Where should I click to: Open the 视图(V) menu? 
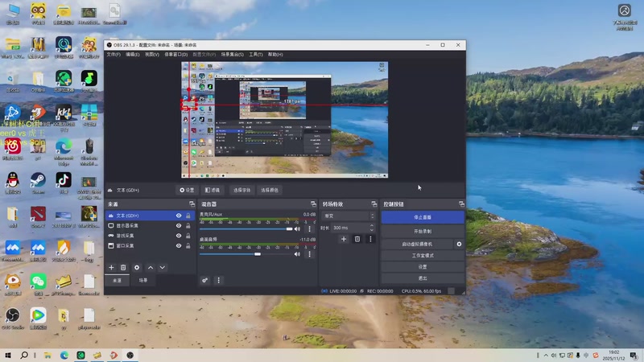[x=151, y=54]
